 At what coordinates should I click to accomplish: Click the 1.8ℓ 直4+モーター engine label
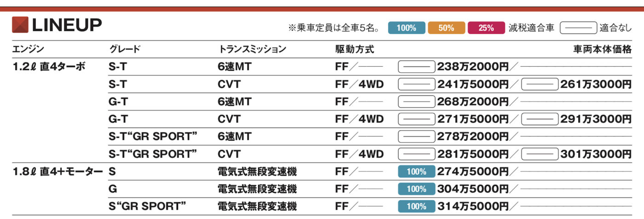pyautogui.click(x=58, y=172)
